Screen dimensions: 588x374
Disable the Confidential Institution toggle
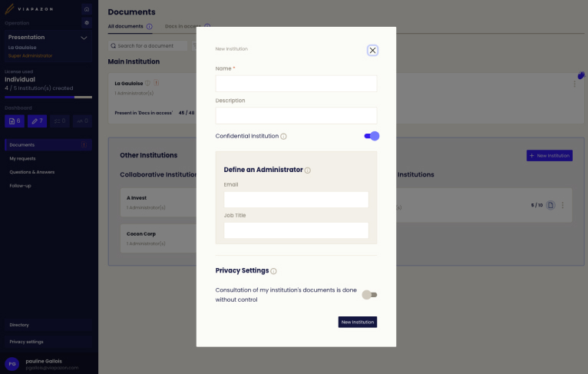coord(372,136)
